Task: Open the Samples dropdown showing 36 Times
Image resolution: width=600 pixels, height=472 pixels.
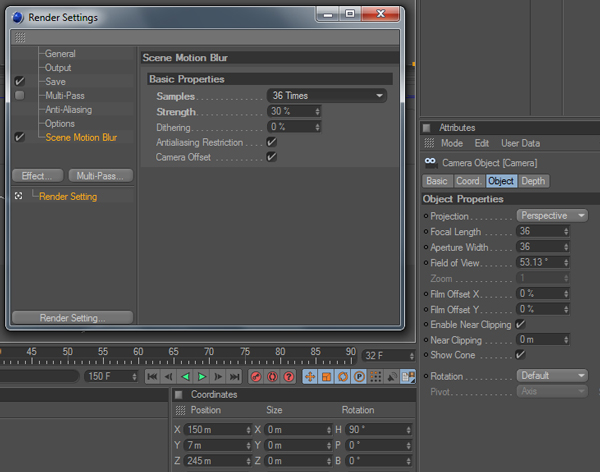Action: pos(326,95)
